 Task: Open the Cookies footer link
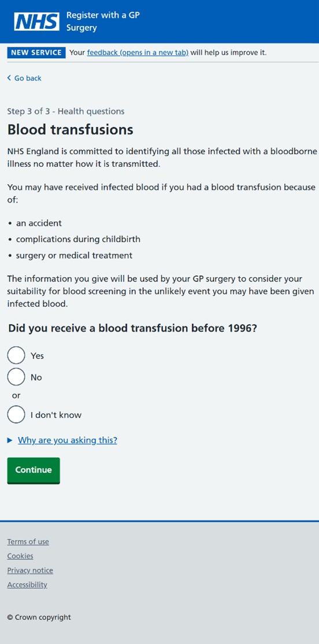click(20, 556)
